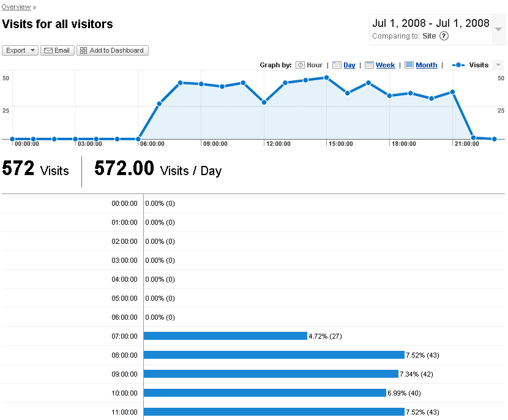The width and height of the screenshot is (508, 420).
Task: Click the 572 Visits total
Action: click(35, 169)
